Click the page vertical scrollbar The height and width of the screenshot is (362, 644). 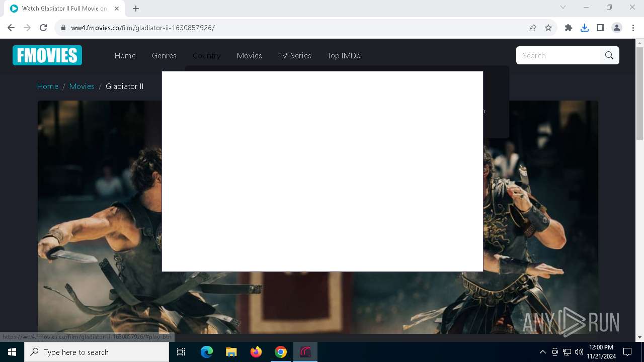(640, 93)
